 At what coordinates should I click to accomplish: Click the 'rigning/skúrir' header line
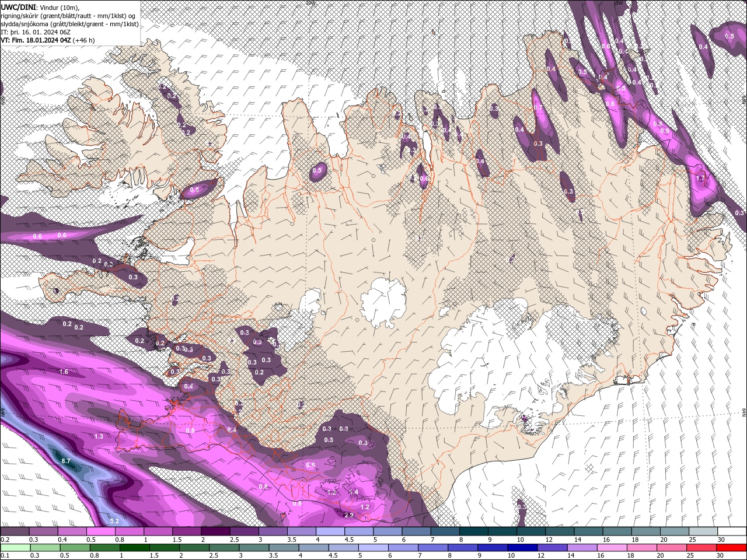69,16
